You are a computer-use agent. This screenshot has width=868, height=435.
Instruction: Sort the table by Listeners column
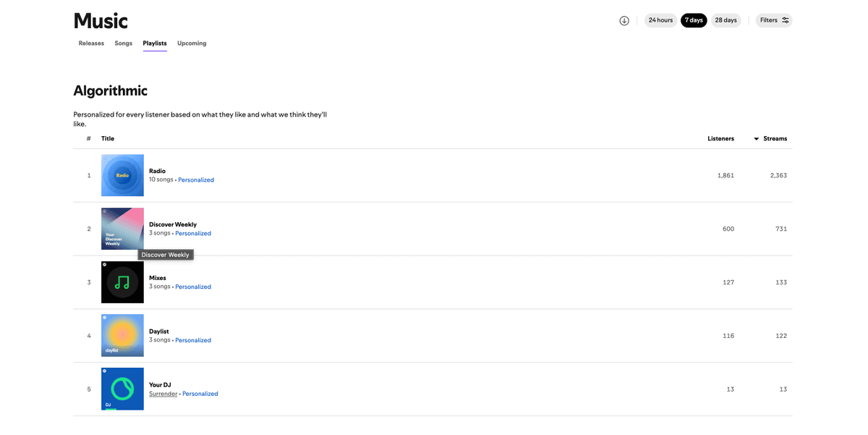point(720,138)
